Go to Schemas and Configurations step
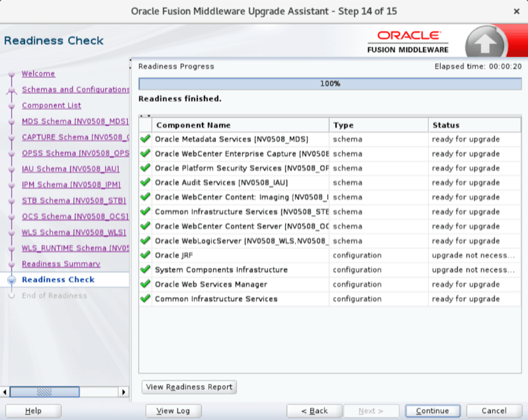This screenshot has height=420, width=528. click(x=75, y=89)
